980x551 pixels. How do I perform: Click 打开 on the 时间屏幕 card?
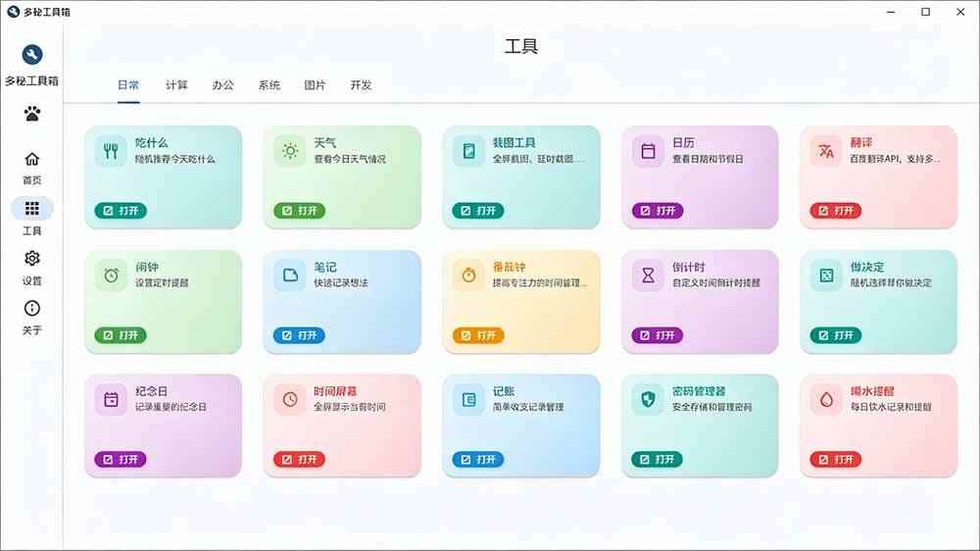[299, 459]
